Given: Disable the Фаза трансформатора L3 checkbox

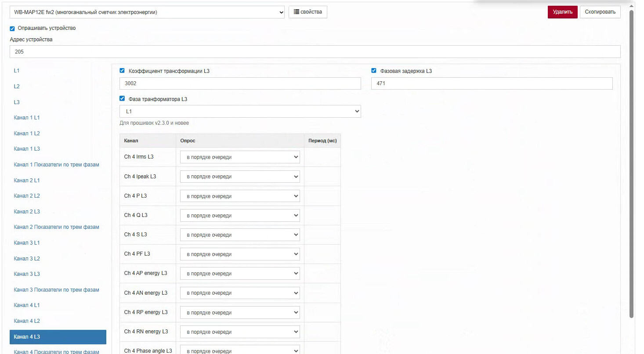Looking at the screenshot, I should point(122,99).
